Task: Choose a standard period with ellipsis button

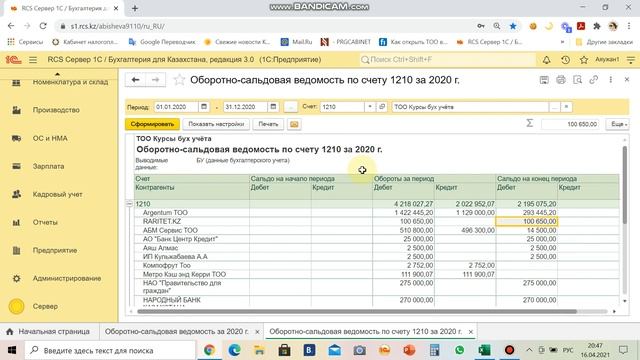Action: (x=291, y=107)
